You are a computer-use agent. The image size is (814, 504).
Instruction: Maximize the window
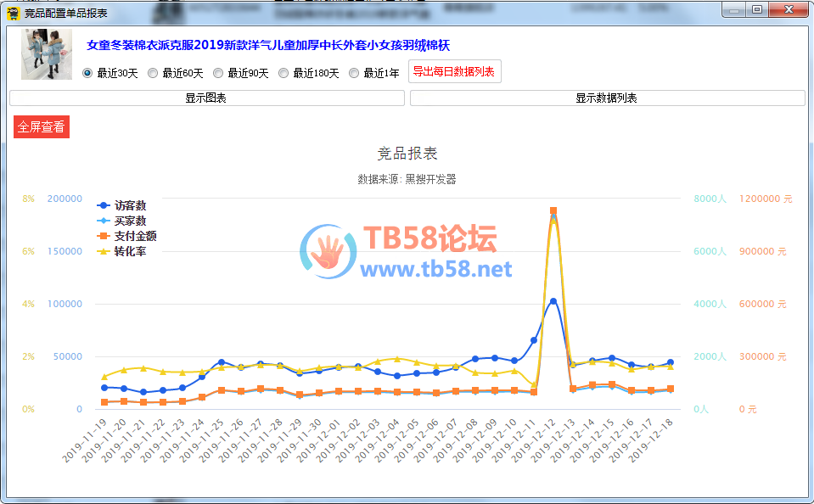point(756,9)
